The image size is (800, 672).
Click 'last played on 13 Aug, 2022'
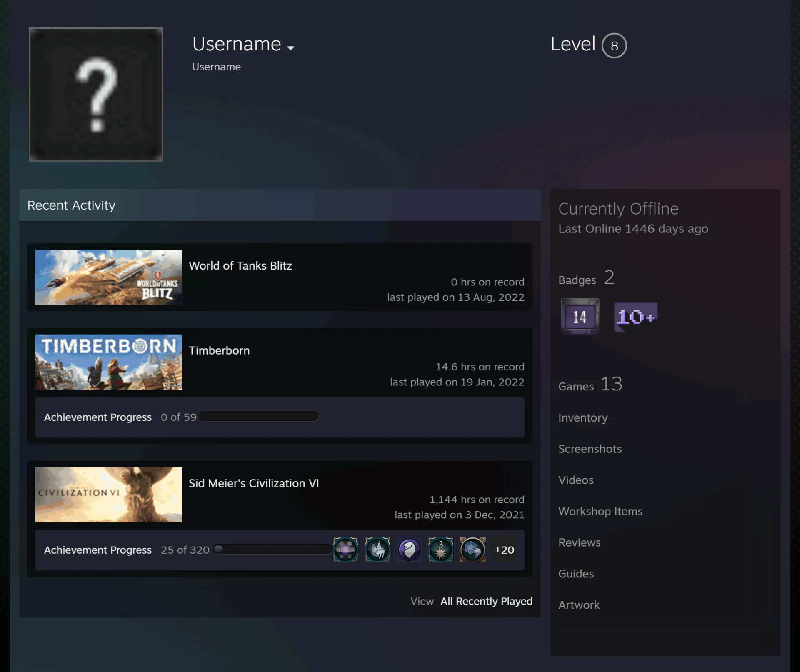click(x=456, y=297)
